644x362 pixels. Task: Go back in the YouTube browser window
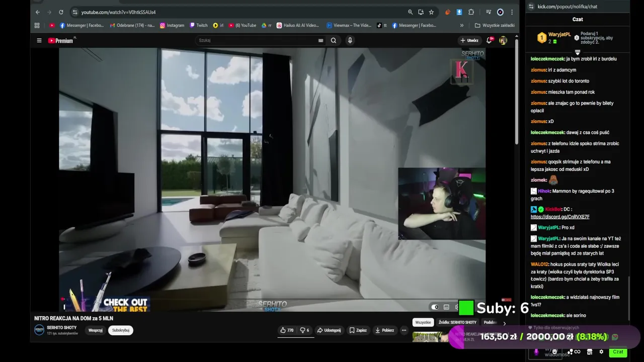click(x=38, y=12)
